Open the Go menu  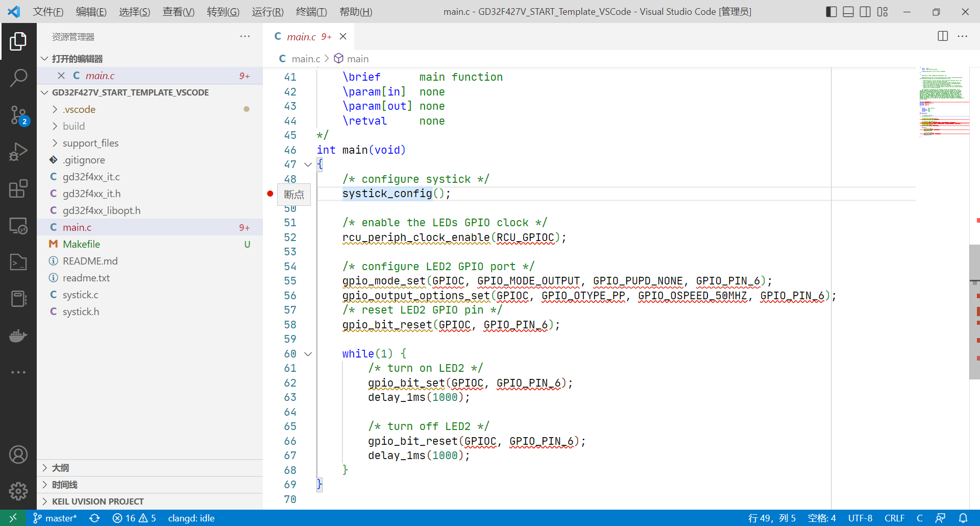(223, 12)
